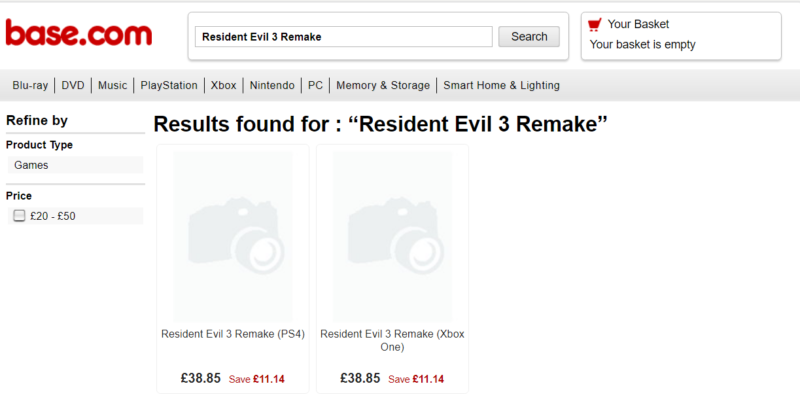Select the Games product type filter

click(x=76, y=165)
